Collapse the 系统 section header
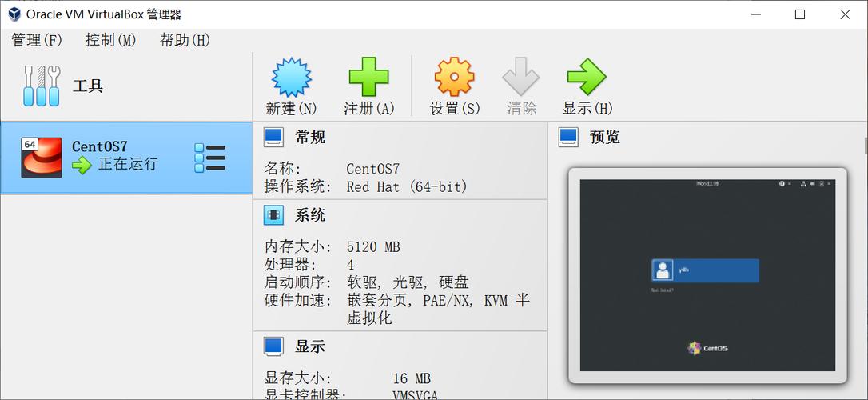This screenshot has width=868, height=400. (x=310, y=215)
